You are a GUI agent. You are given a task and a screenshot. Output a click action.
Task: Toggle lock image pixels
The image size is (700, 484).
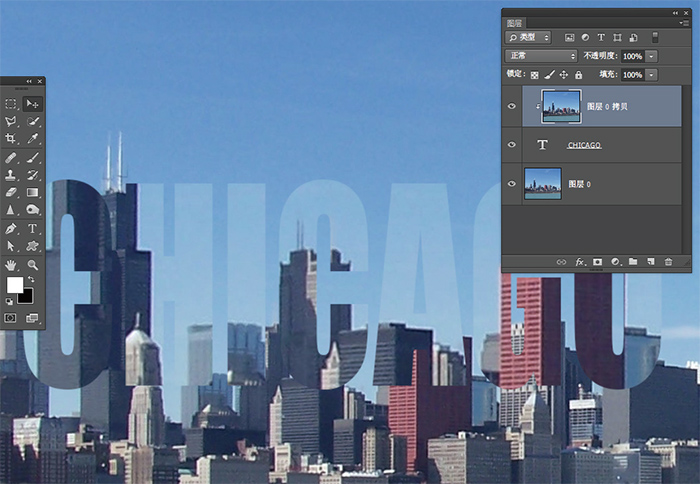click(x=550, y=75)
